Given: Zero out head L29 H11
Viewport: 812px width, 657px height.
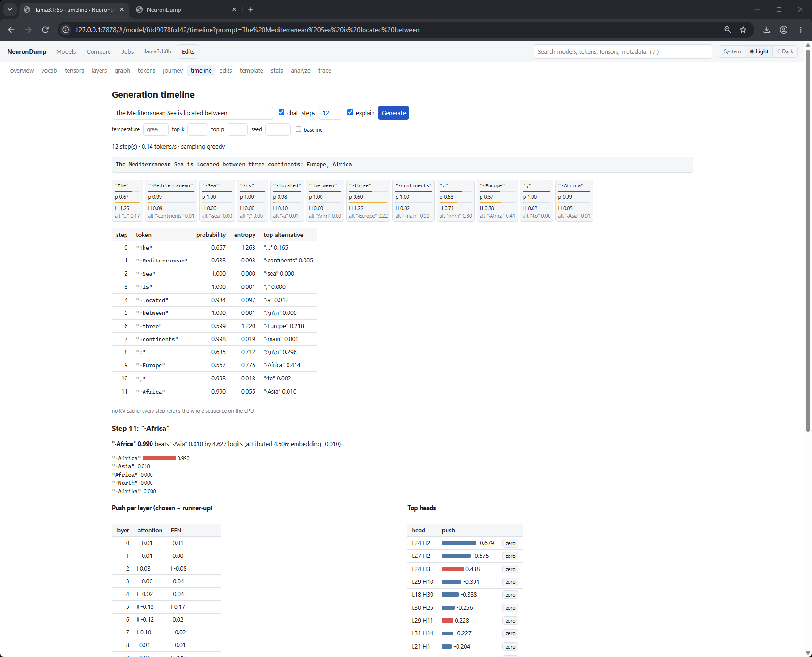Looking at the screenshot, I should point(510,621).
